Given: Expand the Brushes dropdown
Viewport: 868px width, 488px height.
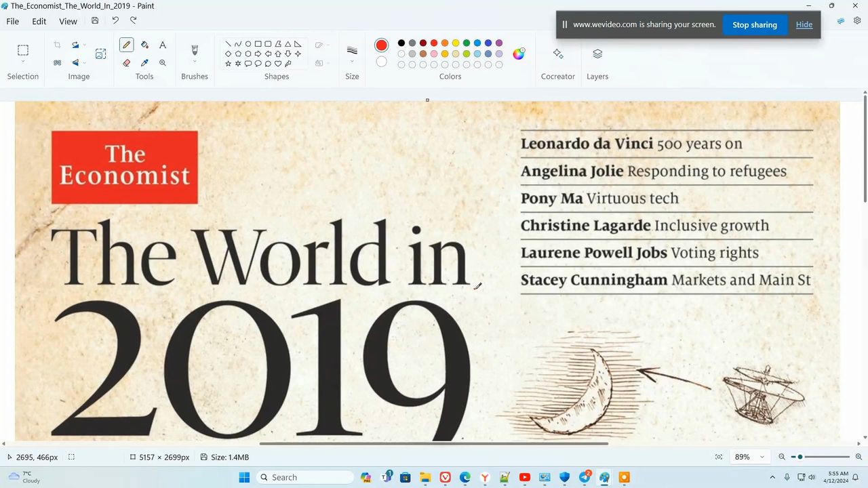Looking at the screenshot, I should pos(195,62).
